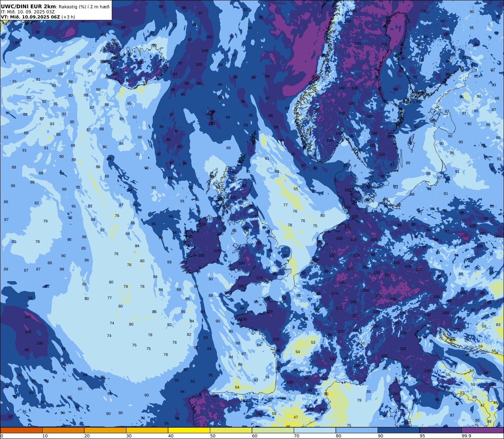Pick the light orange 20–30 legend swatch

[x=105, y=430]
